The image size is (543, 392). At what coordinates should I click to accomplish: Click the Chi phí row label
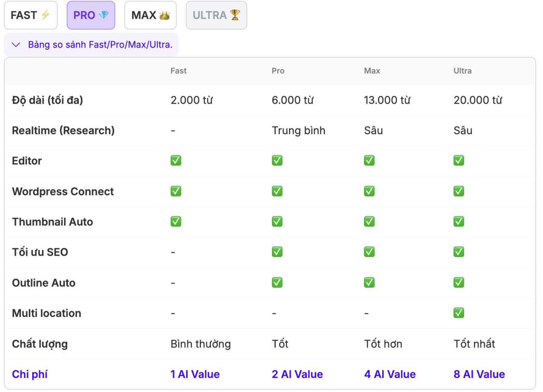tap(30, 375)
